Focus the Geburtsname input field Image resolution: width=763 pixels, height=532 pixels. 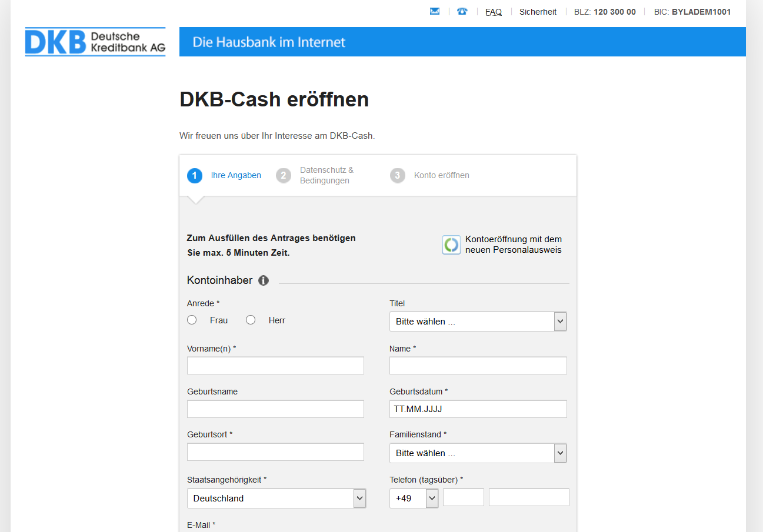tap(275, 409)
